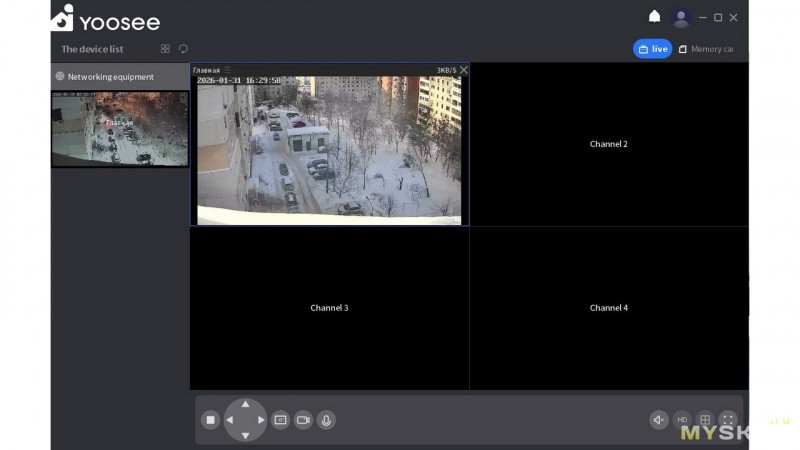The height and width of the screenshot is (450, 800).
Task: Switch to the Memory card tab
Action: click(706, 49)
